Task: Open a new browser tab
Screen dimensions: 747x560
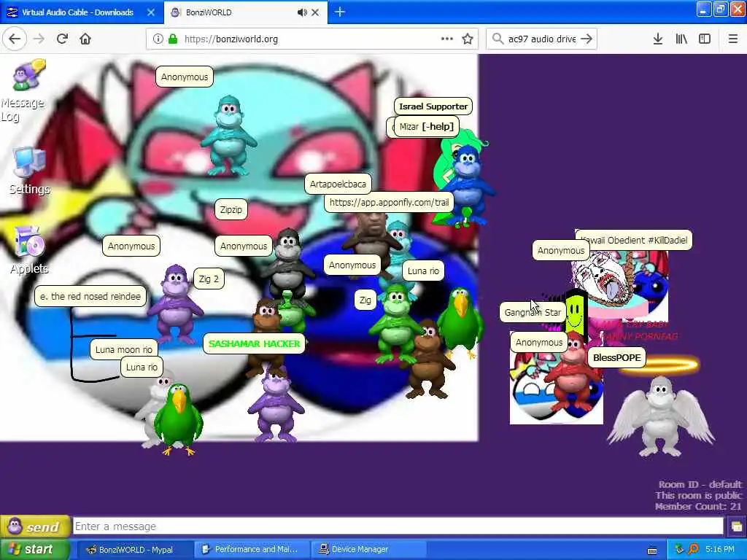Action: coord(340,12)
